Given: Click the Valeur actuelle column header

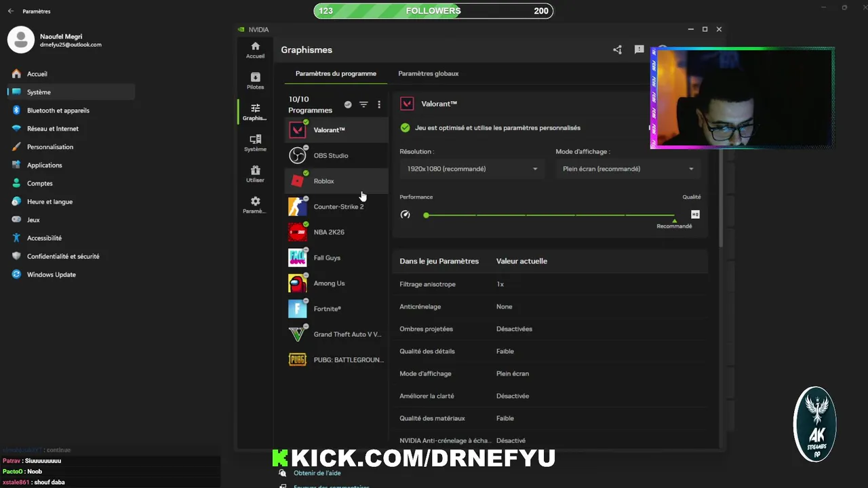Looking at the screenshot, I should 521,261.
